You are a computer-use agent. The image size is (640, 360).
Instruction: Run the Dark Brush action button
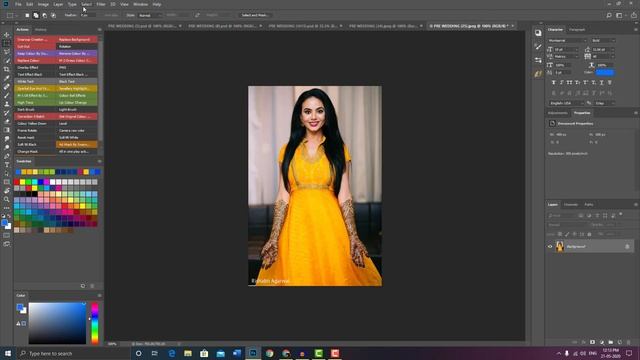click(35, 109)
